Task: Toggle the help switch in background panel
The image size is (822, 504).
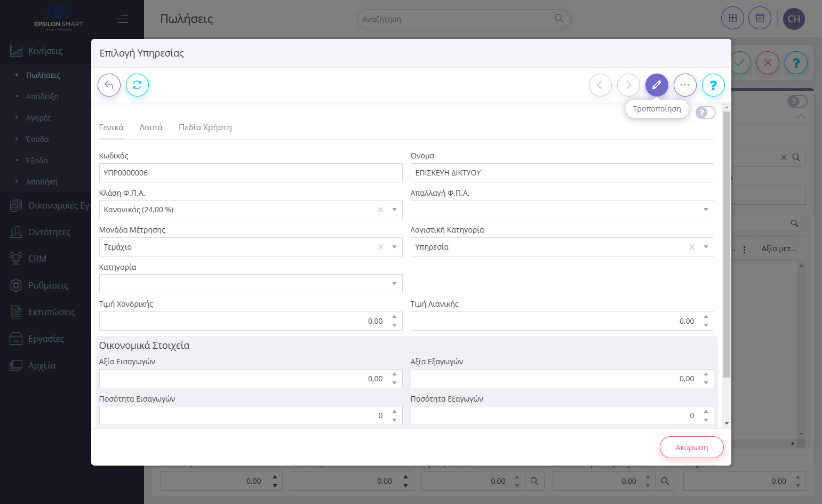Action: [797, 101]
